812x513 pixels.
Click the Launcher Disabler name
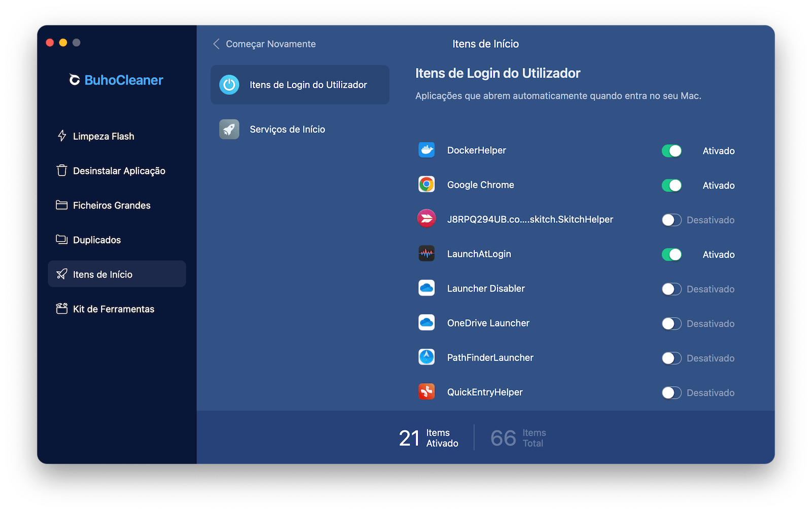[486, 288]
